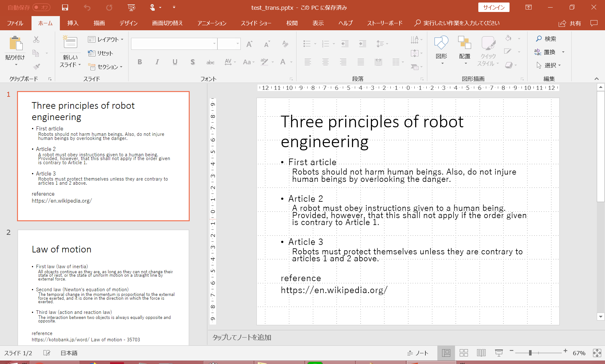
Task: Toggle AutoSave (自動保存) switch
Action: (41, 7)
